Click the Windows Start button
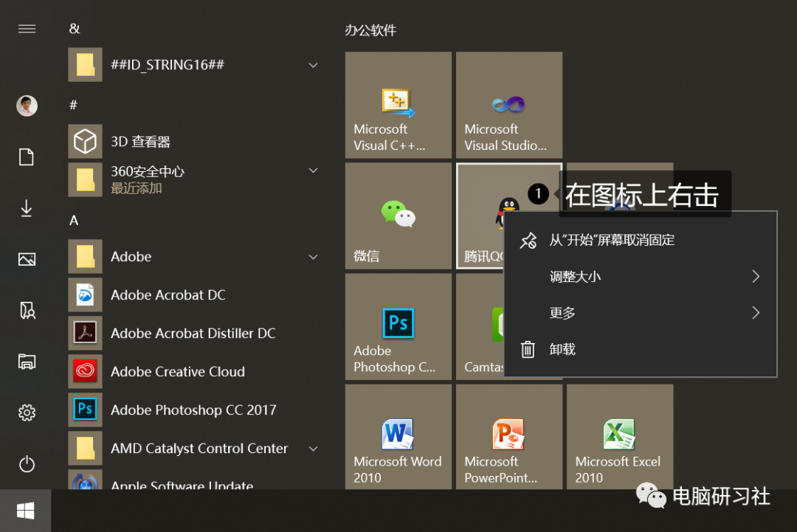 click(x=25, y=511)
